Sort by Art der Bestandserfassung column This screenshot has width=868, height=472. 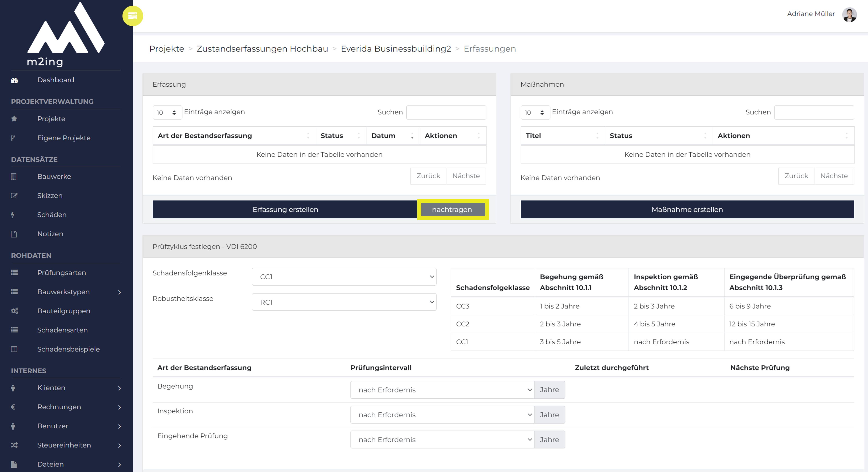(x=234, y=136)
